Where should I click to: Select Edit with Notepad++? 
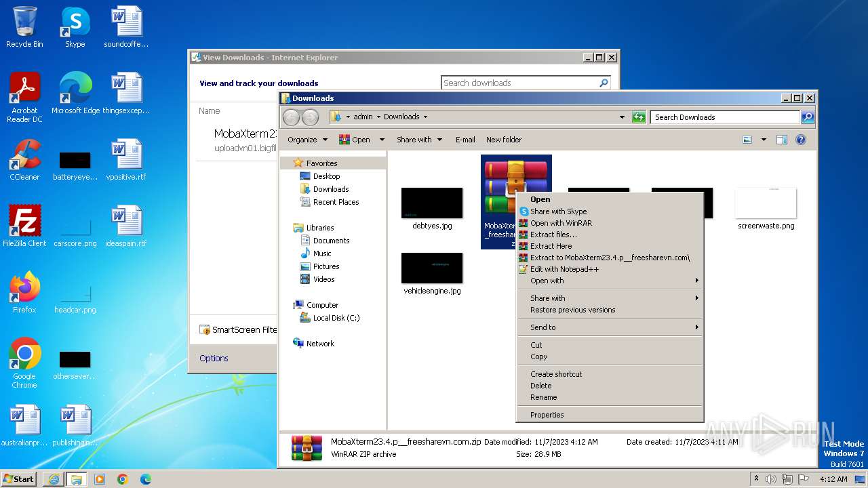[610, 269]
